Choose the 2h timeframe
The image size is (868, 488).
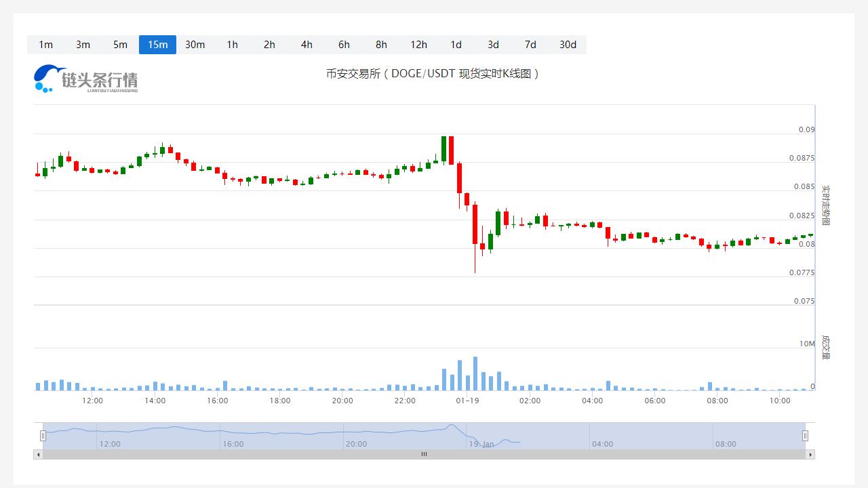269,45
